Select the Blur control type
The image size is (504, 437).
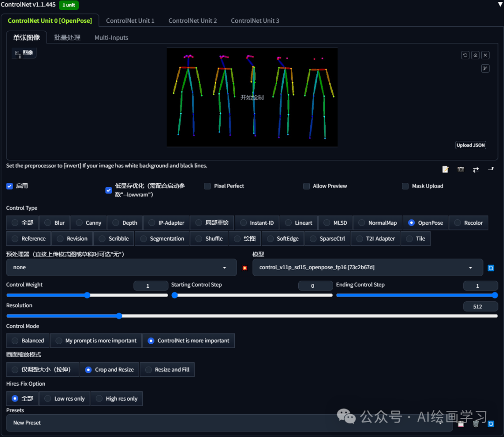point(55,222)
